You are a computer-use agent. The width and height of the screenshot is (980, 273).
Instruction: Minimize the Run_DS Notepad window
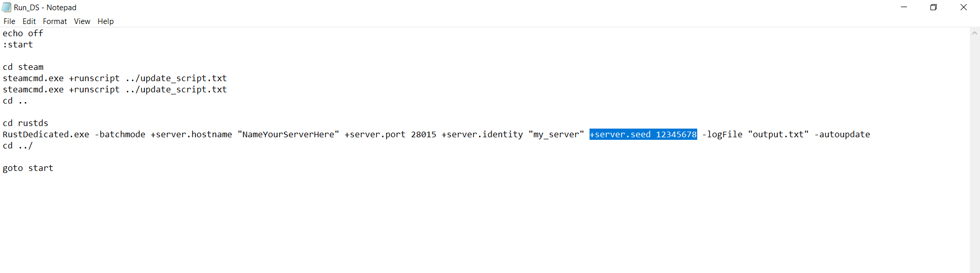(904, 7)
